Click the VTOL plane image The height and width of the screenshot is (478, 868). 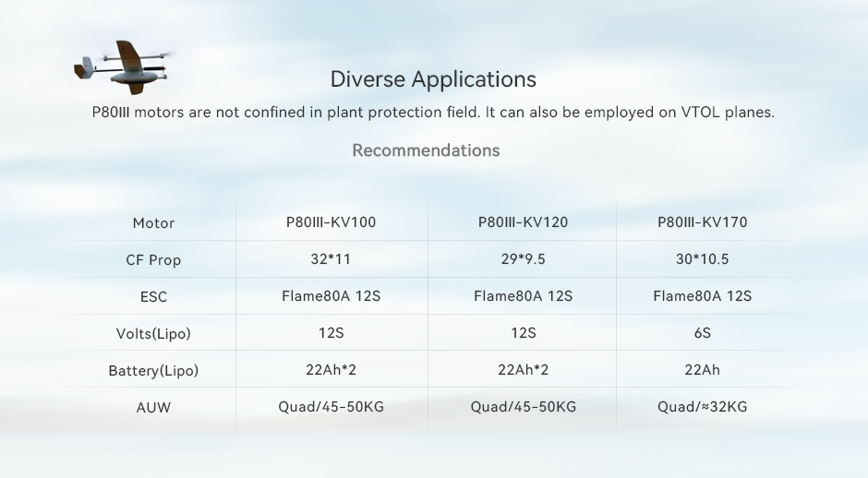click(123, 67)
